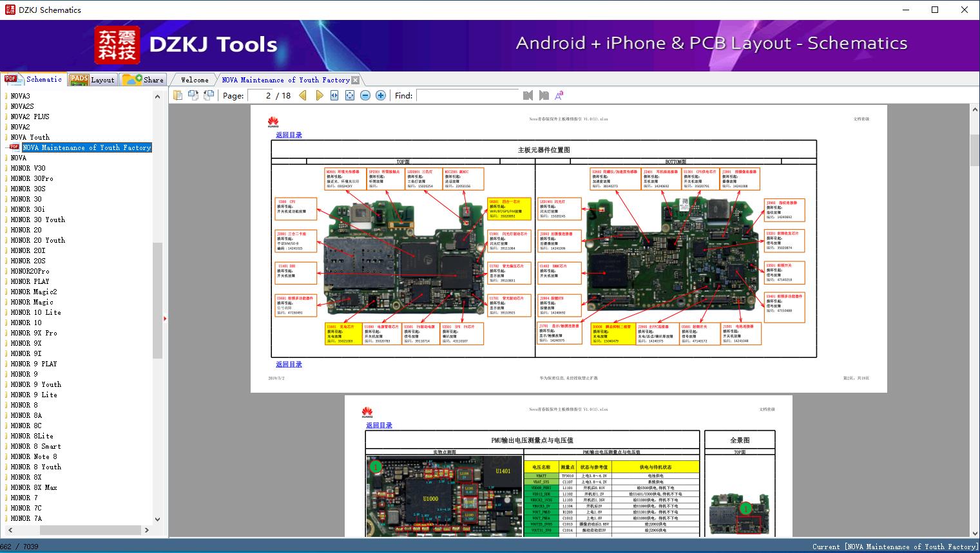This screenshot has height=553, width=980.
Task: Open the HONOR 9I folder
Action: pos(26,353)
